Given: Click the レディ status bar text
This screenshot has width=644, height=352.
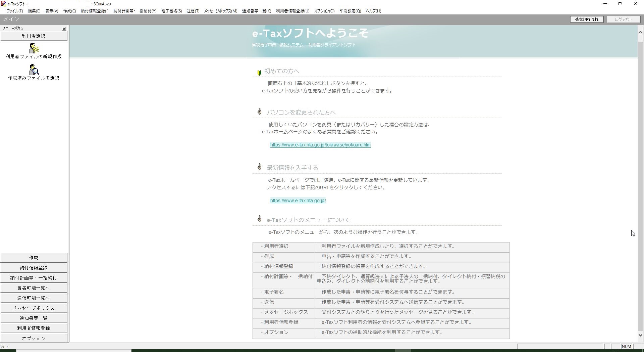Looking at the screenshot, I should coord(5,347).
